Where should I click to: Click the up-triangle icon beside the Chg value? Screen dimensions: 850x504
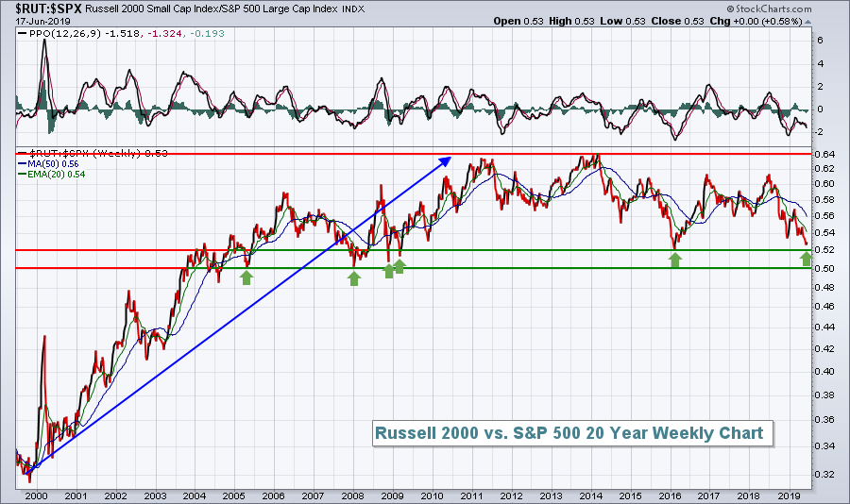pos(808,23)
